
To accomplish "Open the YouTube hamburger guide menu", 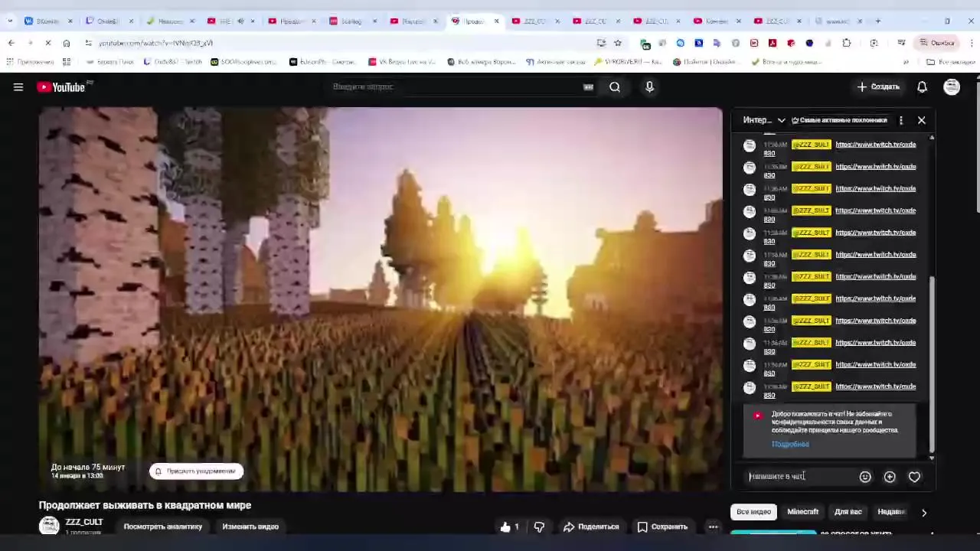I will pyautogui.click(x=18, y=87).
